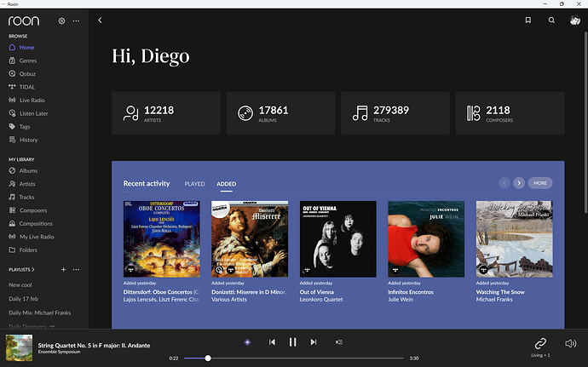Open the Daily 17 feb playlist

[x=24, y=299]
